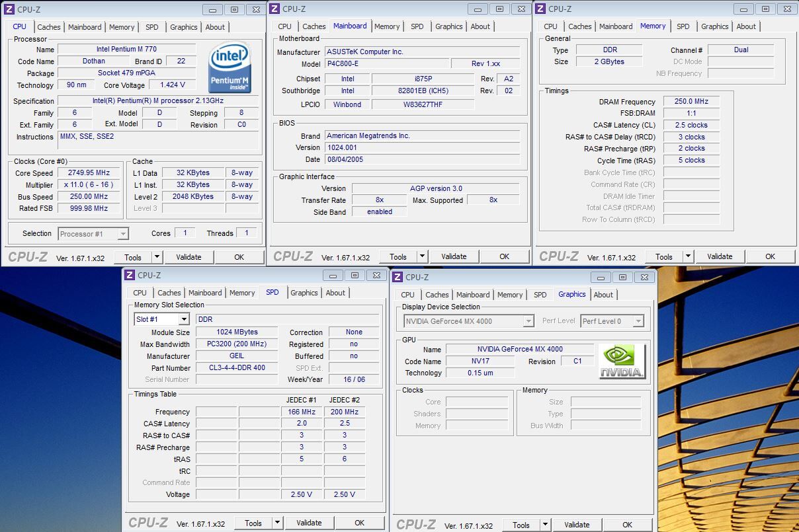Select CPU tab in Memory window
This screenshot has width=799, height=532.
coord(551,26)
